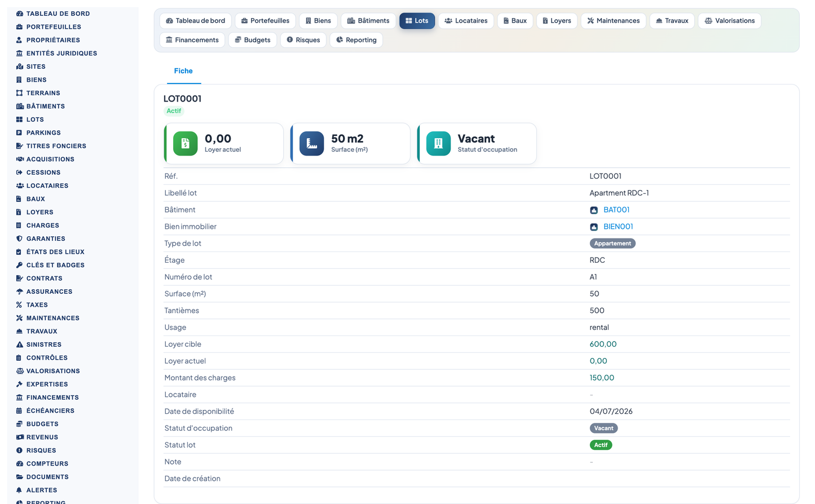Click the green Loyer actuel card icon
Screen dimensions: 815x504
(x=185, y=143)
